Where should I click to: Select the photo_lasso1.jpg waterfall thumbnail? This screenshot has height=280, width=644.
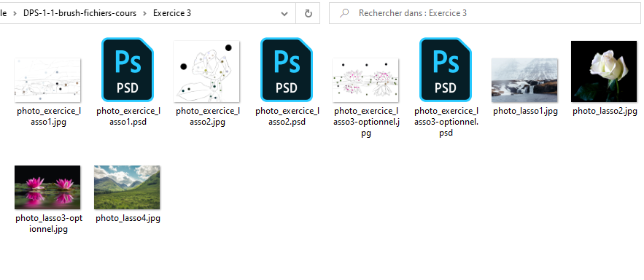524,80
